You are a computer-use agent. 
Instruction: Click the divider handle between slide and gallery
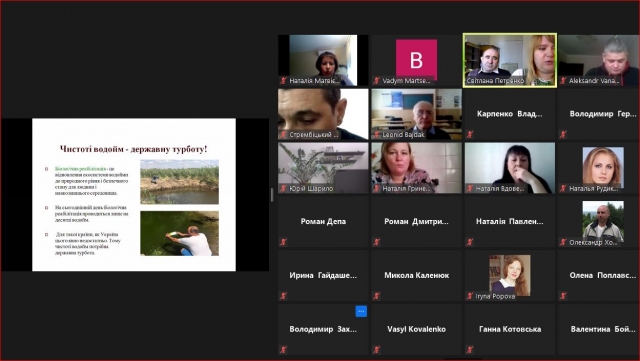(x=272, y=195)
